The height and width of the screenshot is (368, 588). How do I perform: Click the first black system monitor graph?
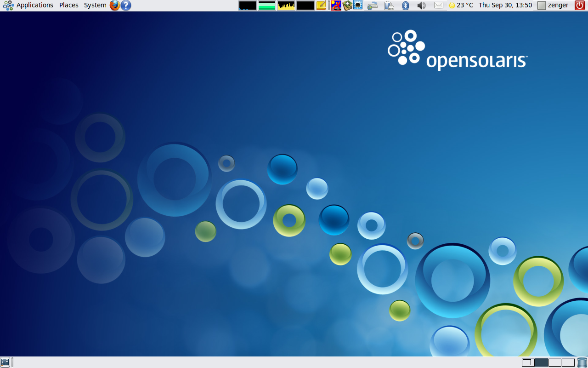click(x=248, y=6)
